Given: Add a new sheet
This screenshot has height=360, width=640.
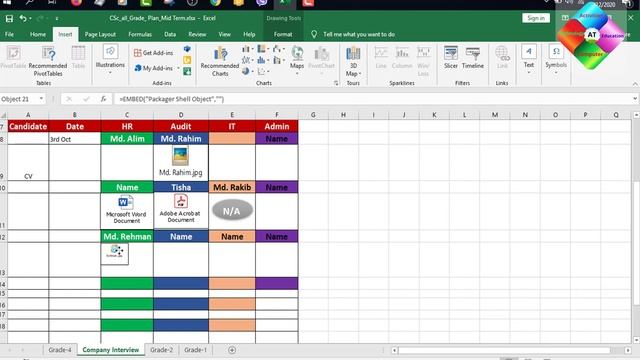Looking at the screenshot, I should coord(232,350).
